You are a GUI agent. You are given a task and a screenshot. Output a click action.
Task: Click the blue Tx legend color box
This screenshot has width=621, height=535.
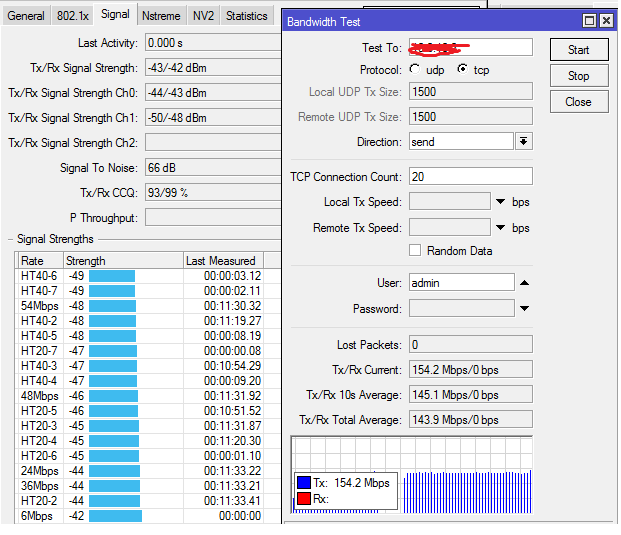(x=303, y=483)
